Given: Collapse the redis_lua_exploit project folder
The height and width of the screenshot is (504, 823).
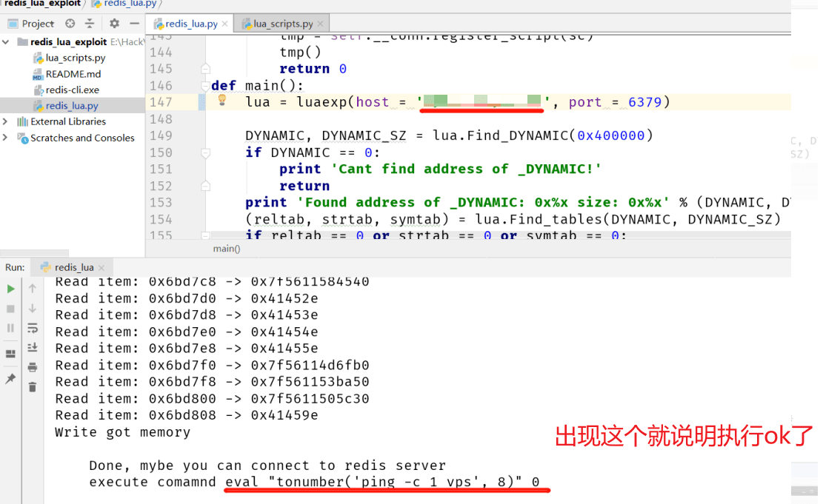Looking at the screenshot, I should [6, 42].
